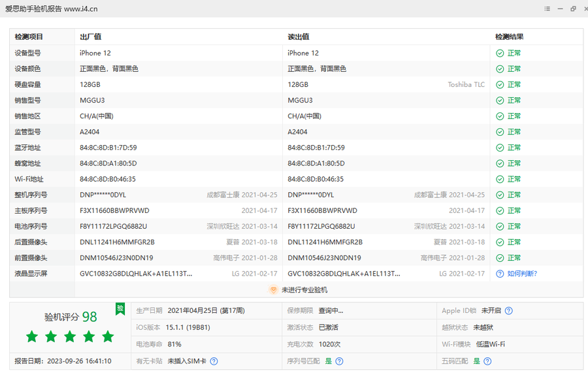The height and width of the screenshot is (377, 588).
Task: Click factory 高伟电子 2021-01-28 label
Action: (245, 258)
